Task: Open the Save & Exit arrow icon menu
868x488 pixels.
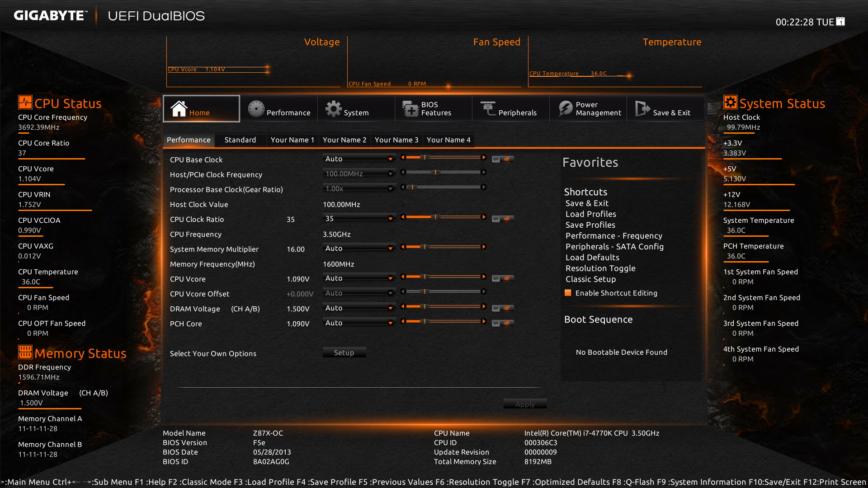Action: pyautogui.click(x=642, y=108)
